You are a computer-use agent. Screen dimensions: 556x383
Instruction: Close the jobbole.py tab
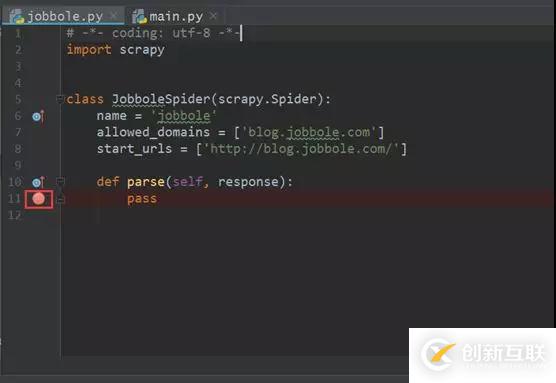tap(114, 16)
